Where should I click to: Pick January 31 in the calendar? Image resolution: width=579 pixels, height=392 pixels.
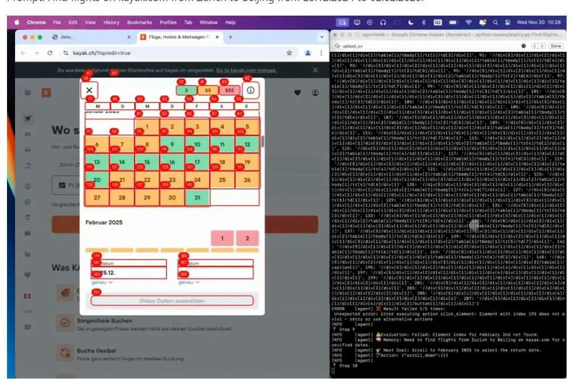[197, 198]
